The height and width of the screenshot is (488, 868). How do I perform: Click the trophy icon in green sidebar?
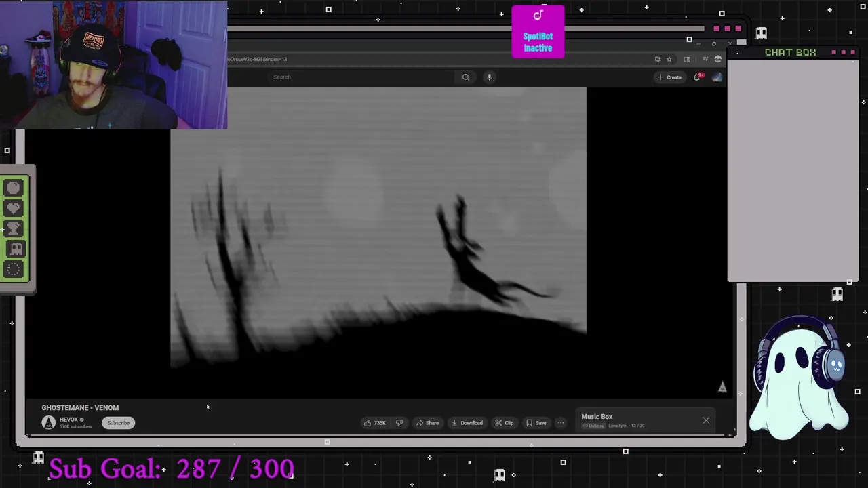coord(14,228)
